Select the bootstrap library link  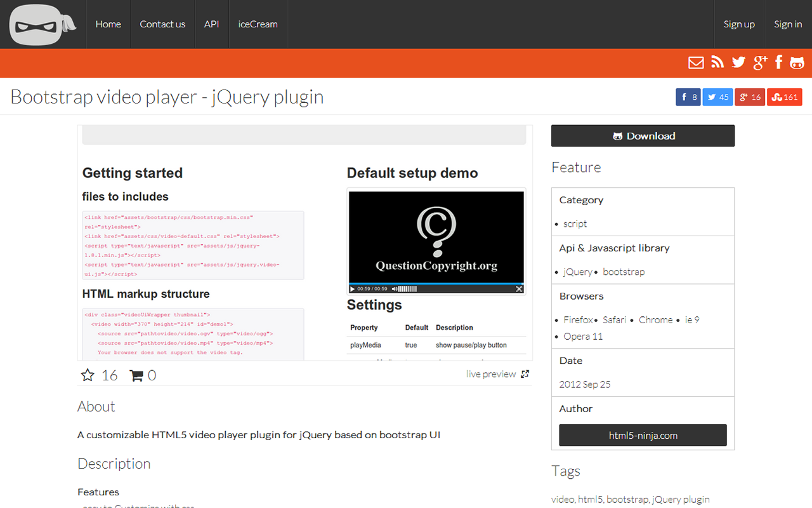[624, 272]
